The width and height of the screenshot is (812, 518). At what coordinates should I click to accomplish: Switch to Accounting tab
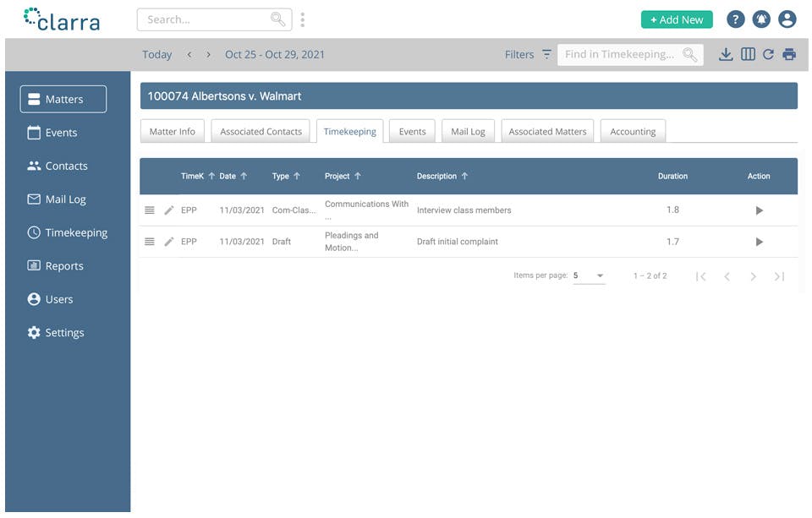[633, 132]
